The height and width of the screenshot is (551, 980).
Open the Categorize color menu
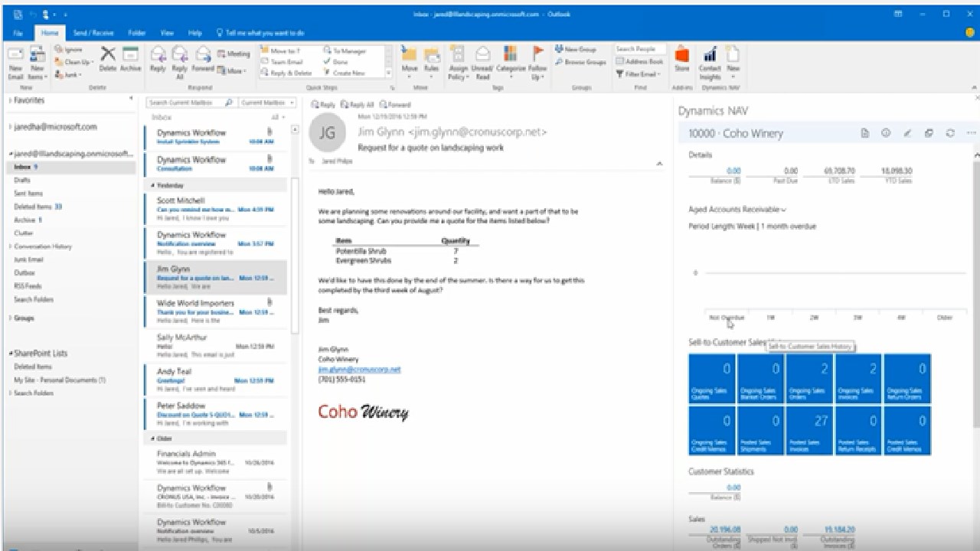511,62
